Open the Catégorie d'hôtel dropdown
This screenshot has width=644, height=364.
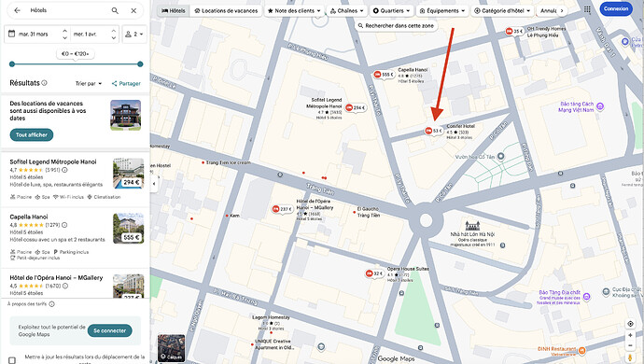point(502,10)
